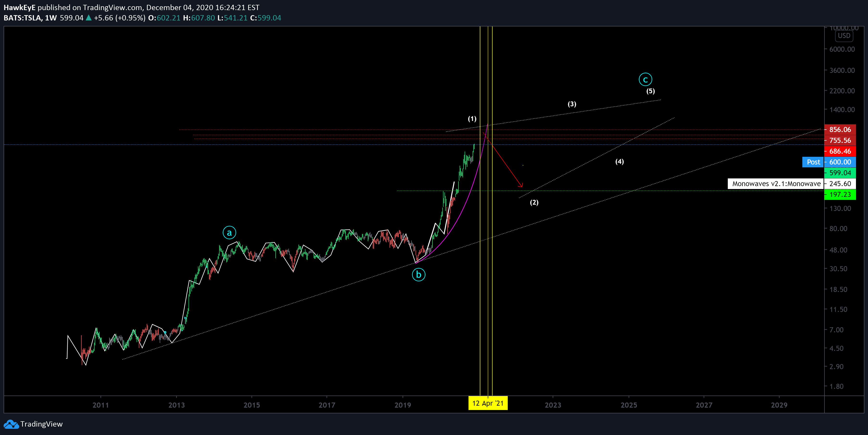This screenshot has height=435, width=868.
Task: Click the H:607.80 high value
Action: [x=199, y=18]
